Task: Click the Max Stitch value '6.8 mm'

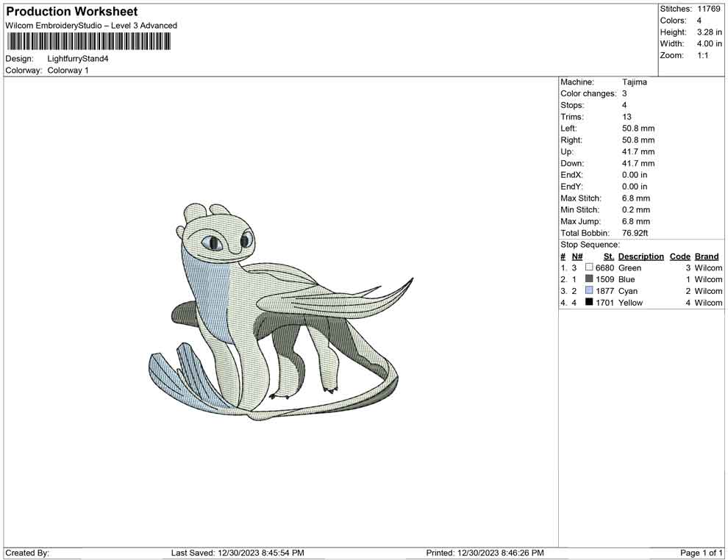Action: click(636, 198)
